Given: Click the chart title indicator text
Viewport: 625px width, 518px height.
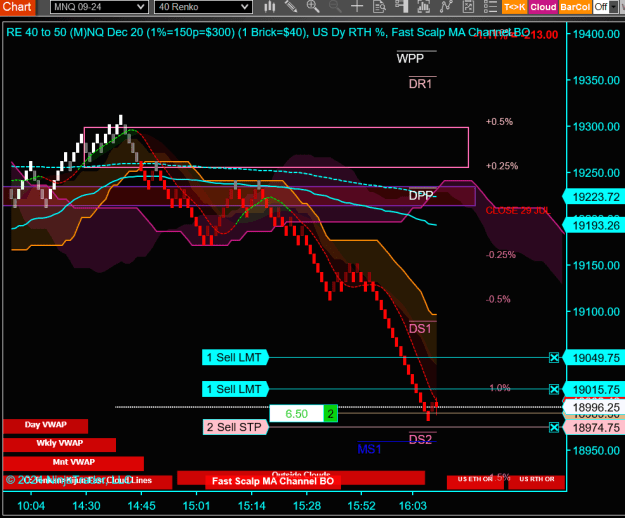Looking at the screenshot, I should [x=268, y=32].
